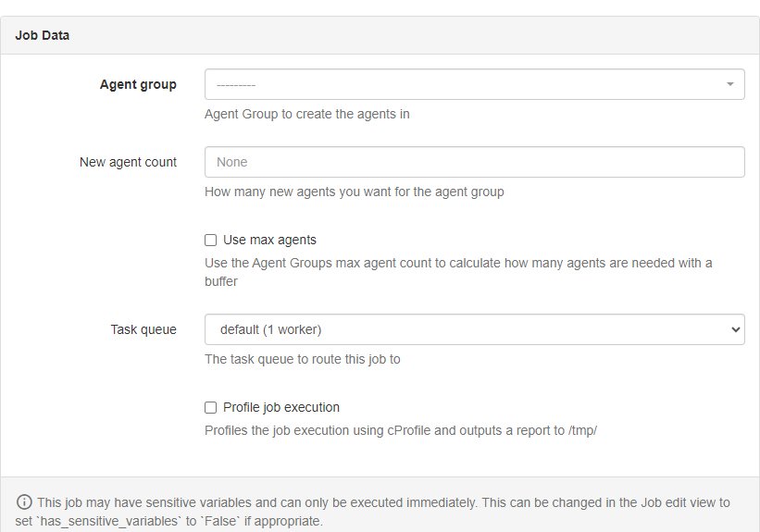Enable the Use max agents checkbox
The height and width of the screenshot is (532, 760).
click(x=211, y=240)
